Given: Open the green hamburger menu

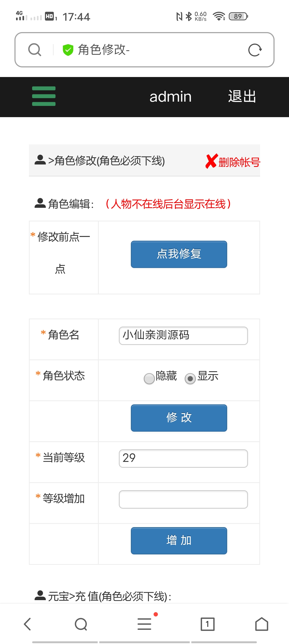Looking at the screenshot, I should [44, 96].
